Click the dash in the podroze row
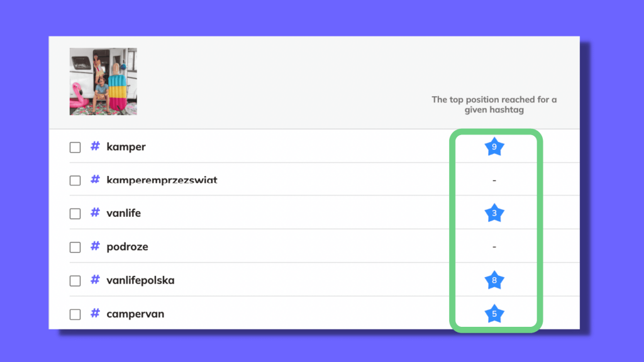This screenshot has height=362, width=644. click(494, 247)
